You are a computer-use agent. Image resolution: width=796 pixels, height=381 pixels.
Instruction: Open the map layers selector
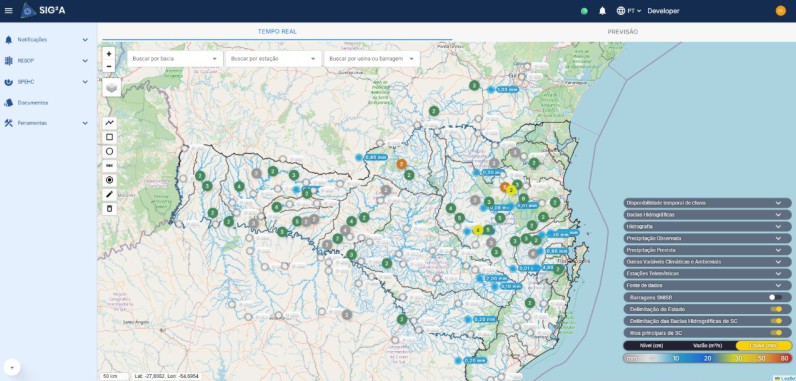[112, 87]
